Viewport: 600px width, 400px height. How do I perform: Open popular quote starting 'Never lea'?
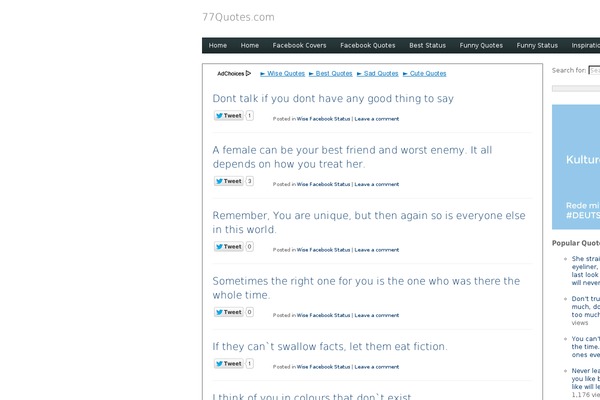click(x=585, y=379)
